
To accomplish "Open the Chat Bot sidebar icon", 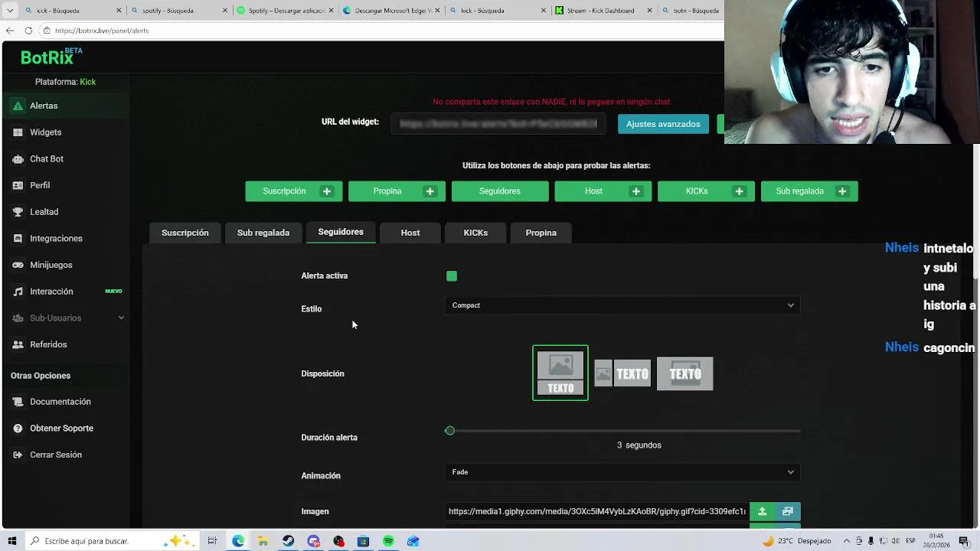I will 18,159.
